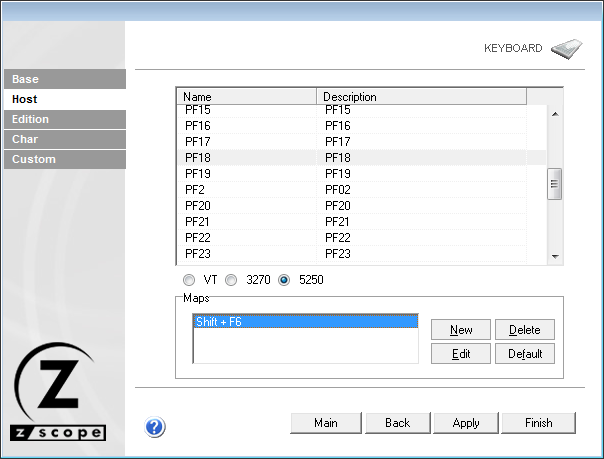The image size is (604, 459).
Task: Switch to the Host tab
Action: 65,99
